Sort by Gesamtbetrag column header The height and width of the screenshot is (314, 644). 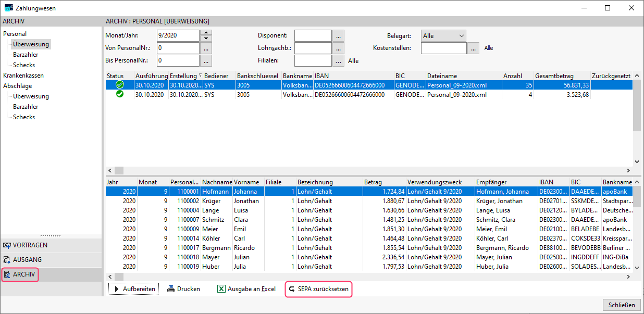point(562,76)
